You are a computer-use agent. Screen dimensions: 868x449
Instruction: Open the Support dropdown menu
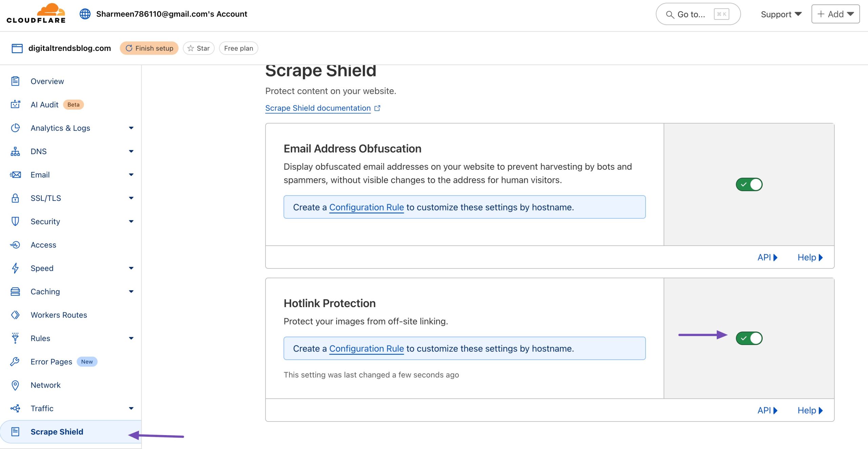coord(781,14)
